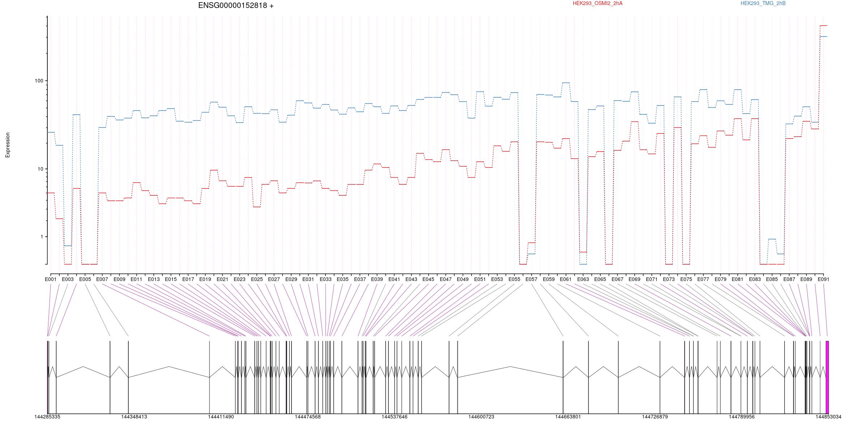This screenshot has height=434, width=868.
Task: Click exon label E001
Action: 51,279
